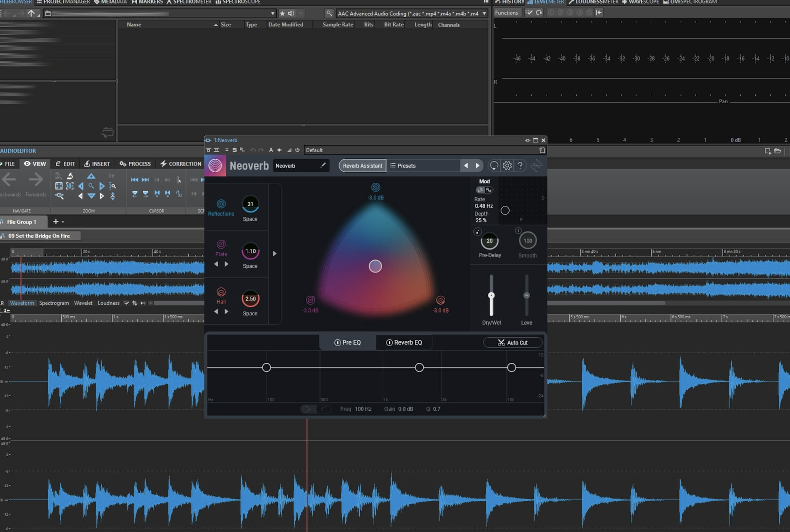Open the Functions dropdown in Levelmeter panel
790x532 pixels.
click(x=507, y=12)
